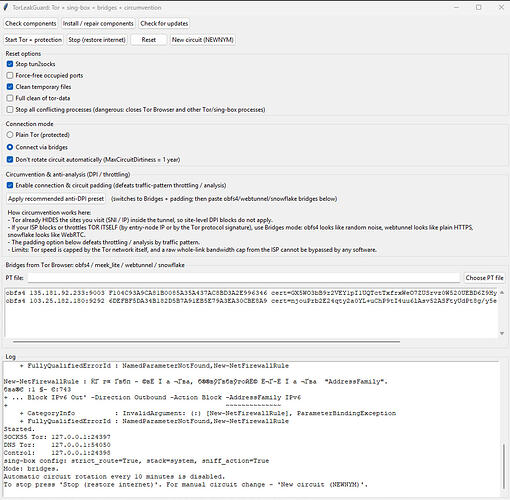510x500 pixels.
Task: Start Tor + protection
Action: click(33, 40)
